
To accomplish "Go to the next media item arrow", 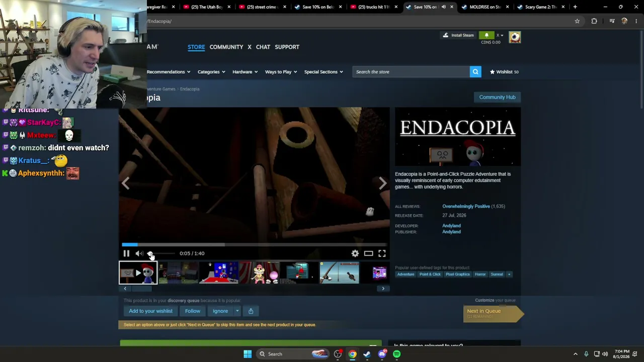I will 382,184.
